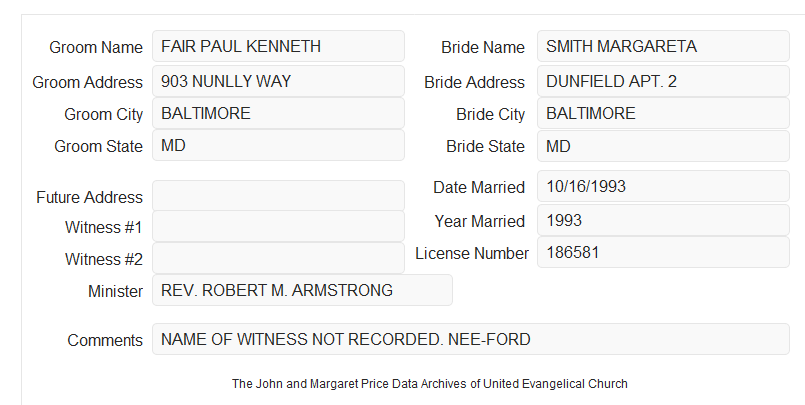Click the Bride State field

[x=663, y=146]
